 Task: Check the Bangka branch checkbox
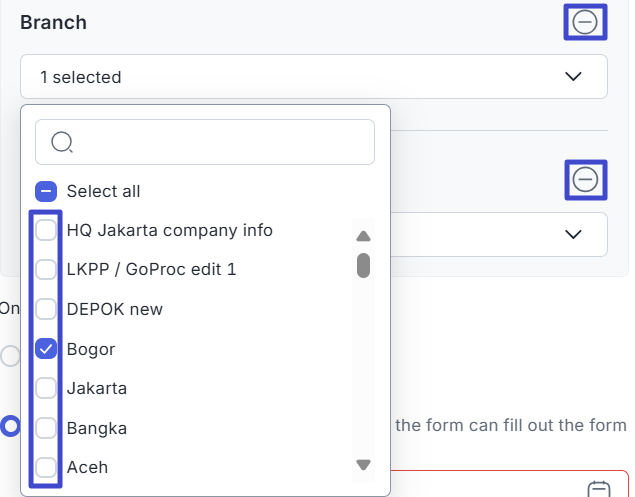coord(46,428)
